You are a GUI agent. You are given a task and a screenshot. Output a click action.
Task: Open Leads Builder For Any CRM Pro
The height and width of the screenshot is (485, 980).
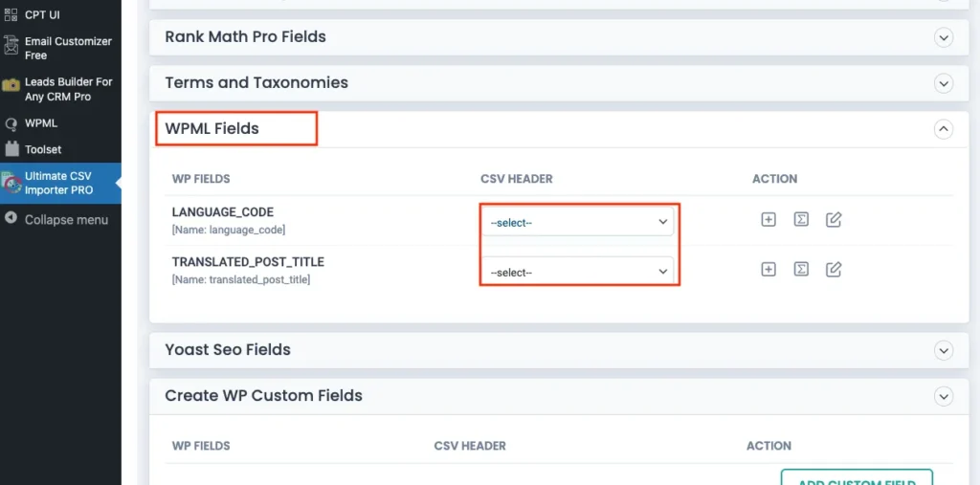coord(67,89)
